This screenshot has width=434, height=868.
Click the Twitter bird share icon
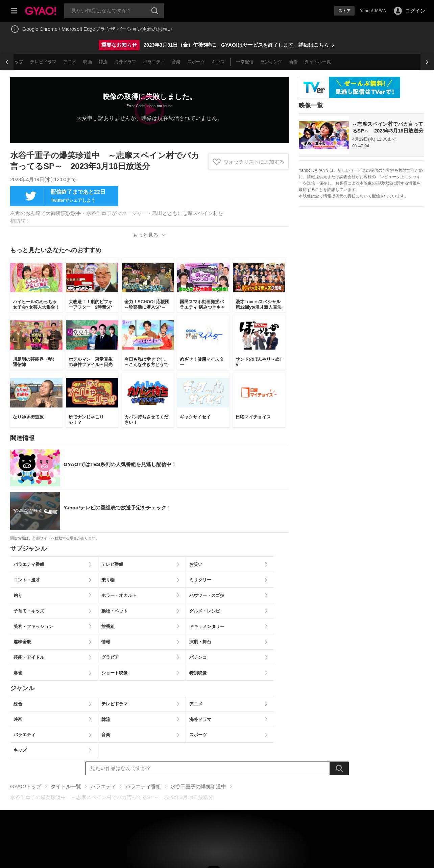coord(31,196)
